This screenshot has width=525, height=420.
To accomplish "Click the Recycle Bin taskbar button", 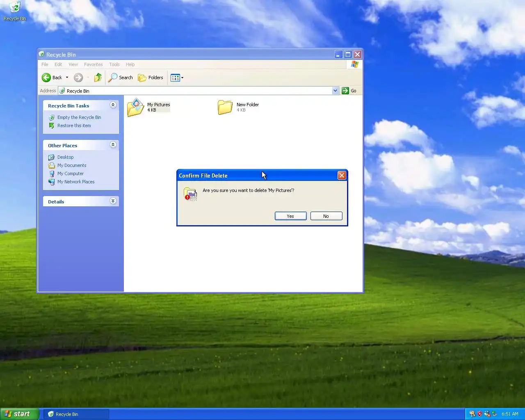I will [x=76, y=414].
